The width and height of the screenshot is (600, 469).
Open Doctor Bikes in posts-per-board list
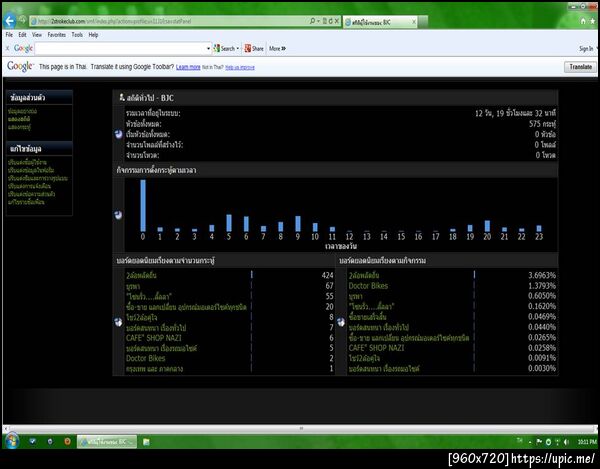click(x=145, y=358)
